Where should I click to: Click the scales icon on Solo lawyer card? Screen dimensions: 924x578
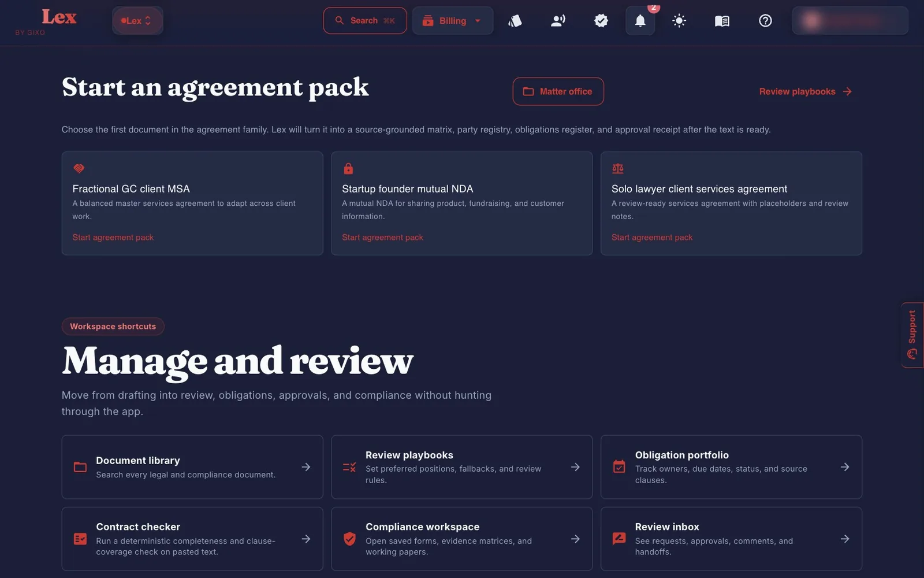(617, 168)
